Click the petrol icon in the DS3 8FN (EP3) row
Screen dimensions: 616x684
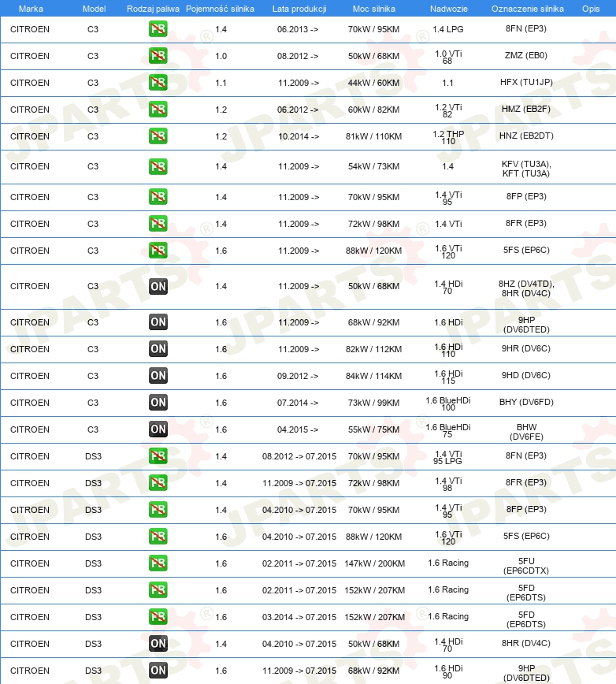tap(158, 456)
